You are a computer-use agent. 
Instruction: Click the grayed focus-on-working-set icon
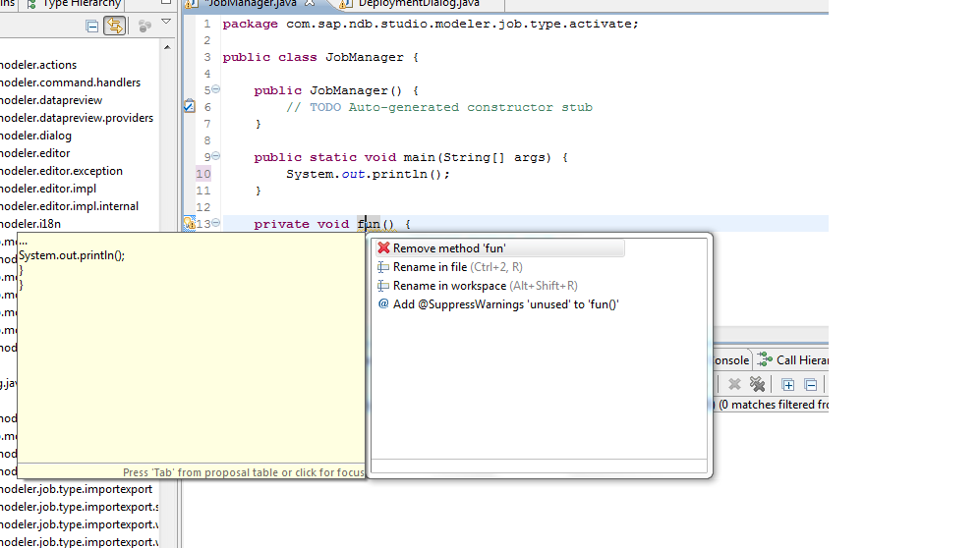click(x=144, y=27)
